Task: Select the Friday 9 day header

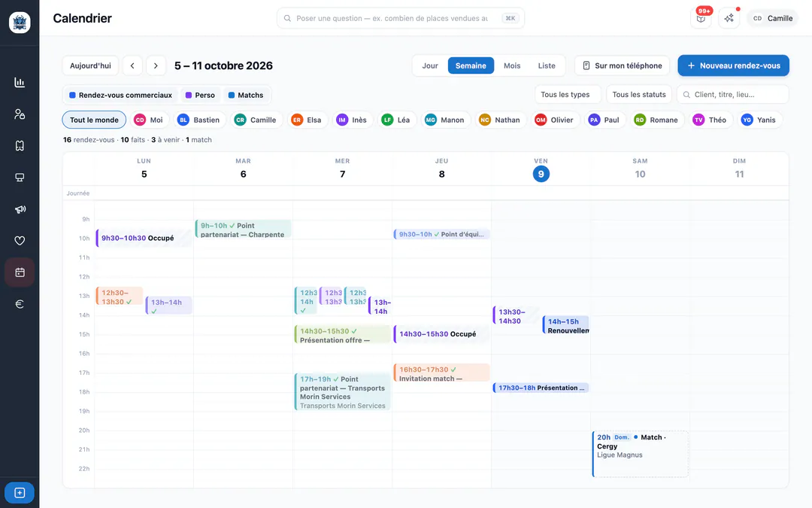Action: tap(541, 169)
